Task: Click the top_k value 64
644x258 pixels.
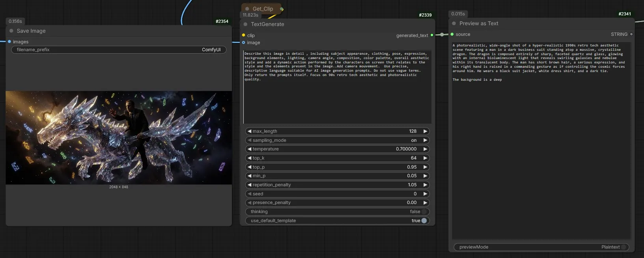Action: 413,158
